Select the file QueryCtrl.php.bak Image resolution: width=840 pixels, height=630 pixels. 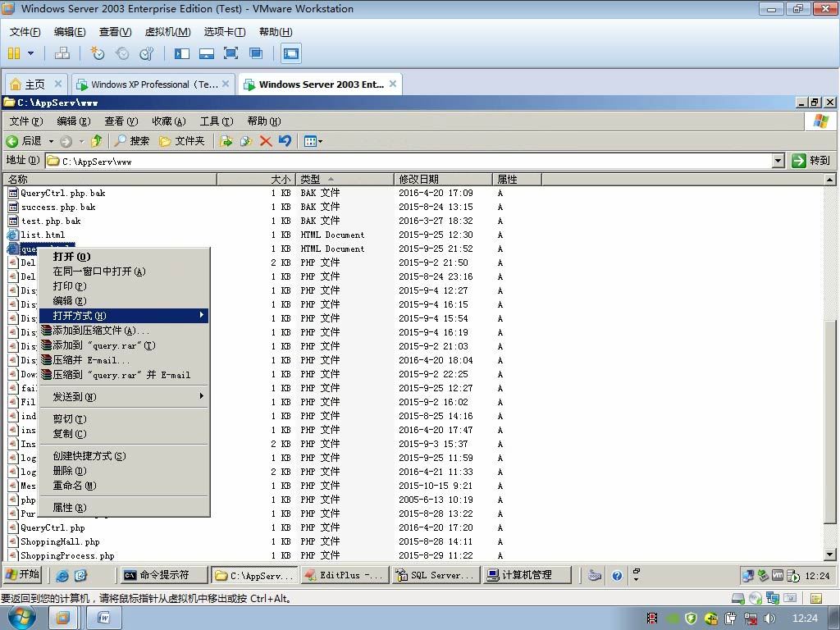pyautogui.click(x=62, y=193)
